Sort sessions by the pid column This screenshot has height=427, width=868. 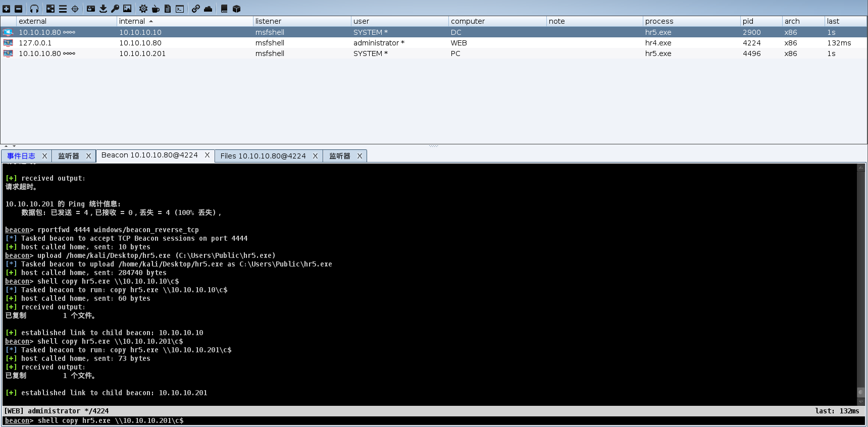(761, 21)
